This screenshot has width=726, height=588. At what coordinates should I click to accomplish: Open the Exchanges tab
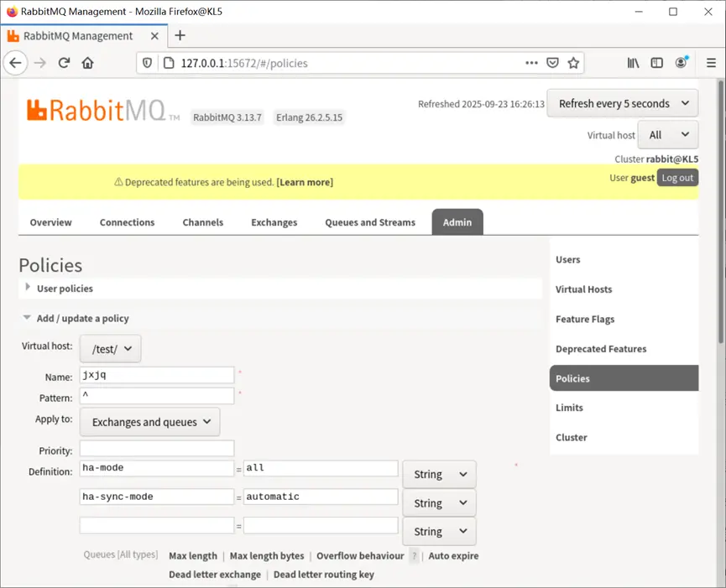274,222
